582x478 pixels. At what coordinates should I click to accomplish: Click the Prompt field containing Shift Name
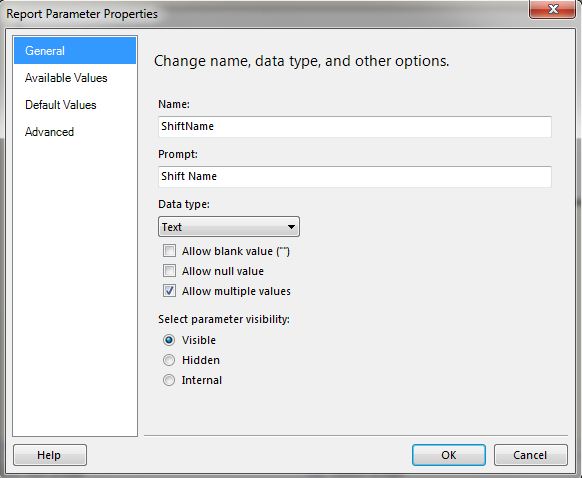tap(354, 176)
